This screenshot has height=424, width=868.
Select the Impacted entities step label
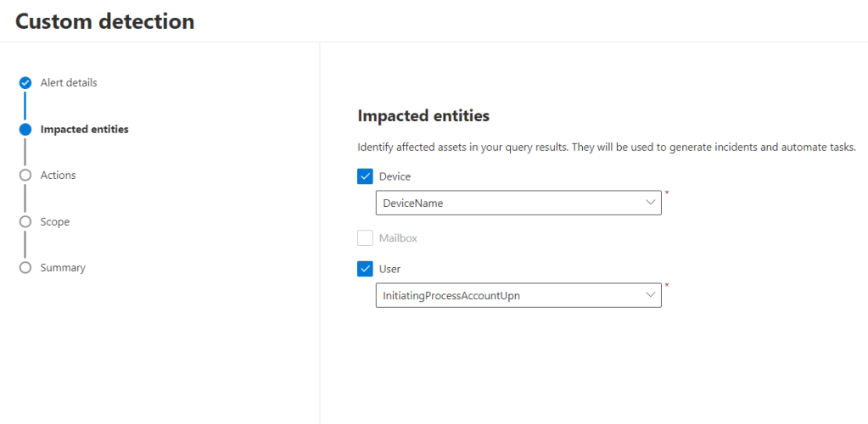[84, 130]
